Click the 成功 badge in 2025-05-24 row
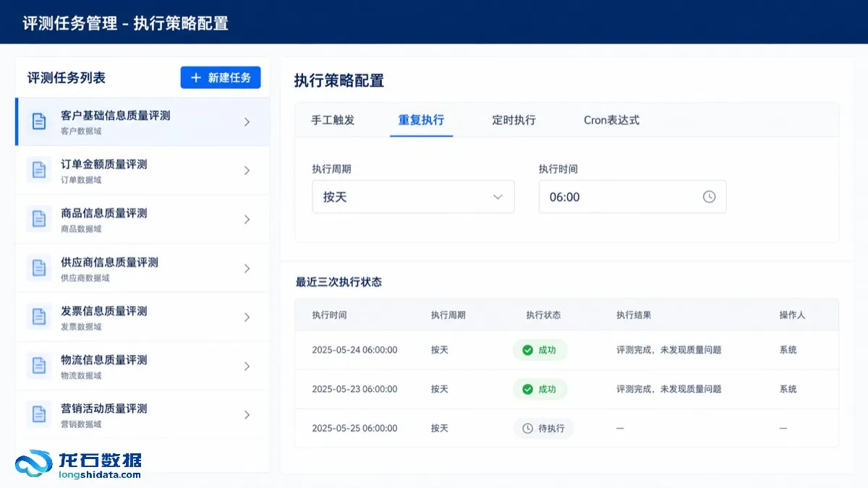The height and width of the screenshot is (488, 868). pos(540,350)
